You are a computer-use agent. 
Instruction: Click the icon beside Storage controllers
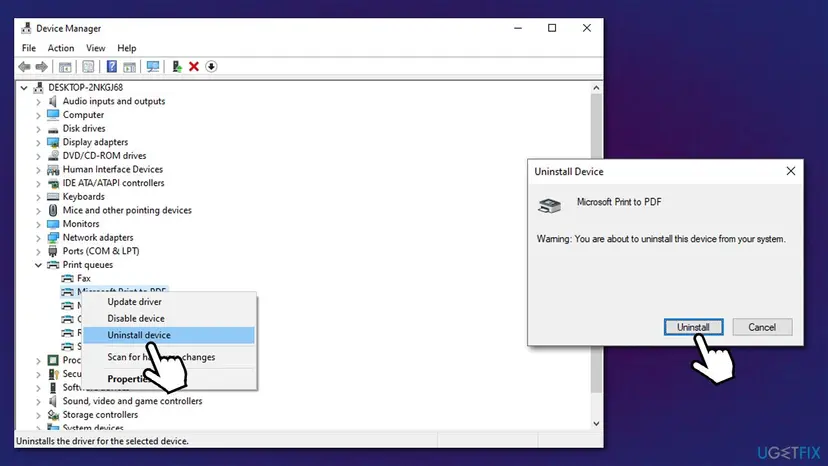(x=53, y=415)
